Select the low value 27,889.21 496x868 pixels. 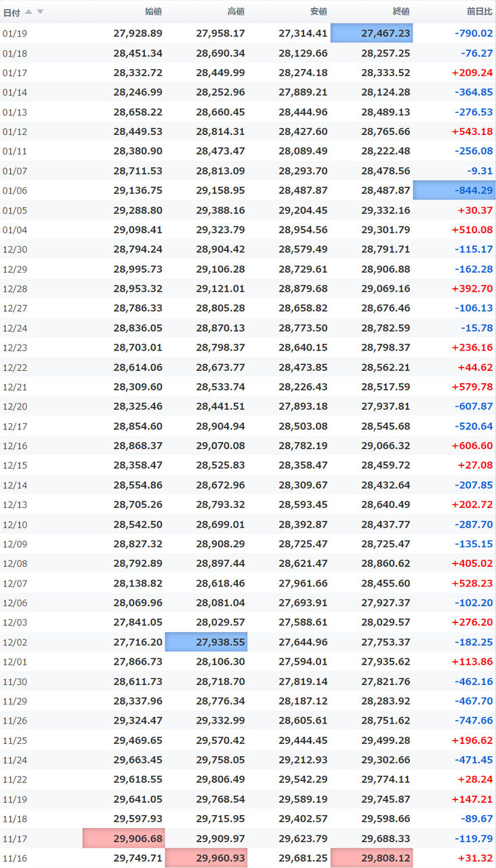tap(303, 92)
